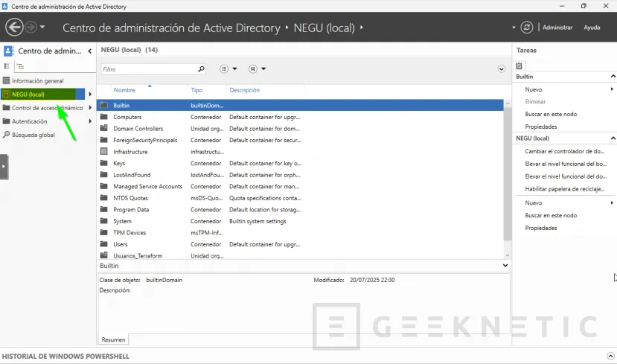Click the Users container icon
The height and width of the screenshot is (364, 617).
coord(104,244)
